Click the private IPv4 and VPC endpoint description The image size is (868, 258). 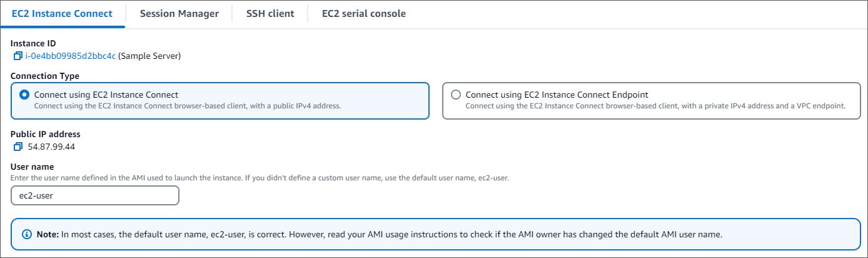click(655, 106)
